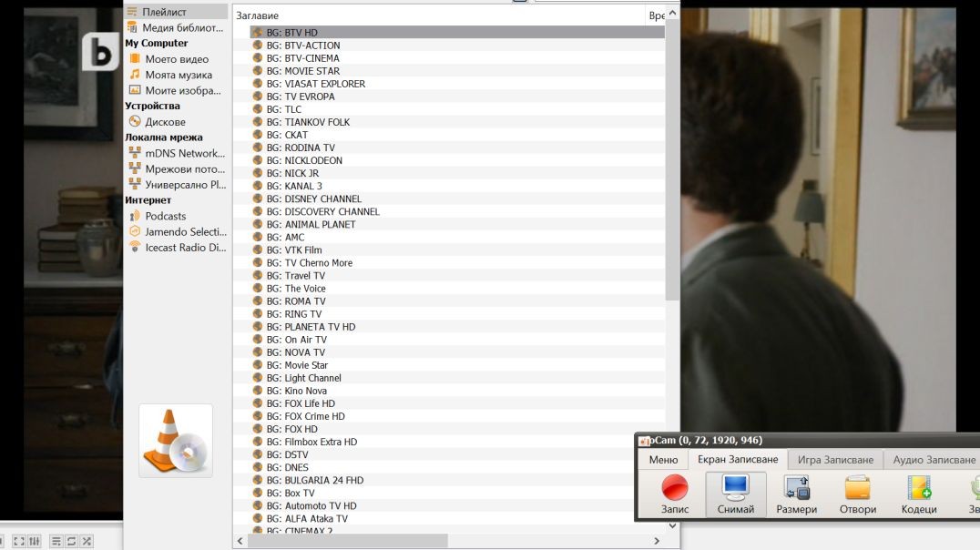Select 'BG: BTV-ACTION' channel

tap(457, 45)
